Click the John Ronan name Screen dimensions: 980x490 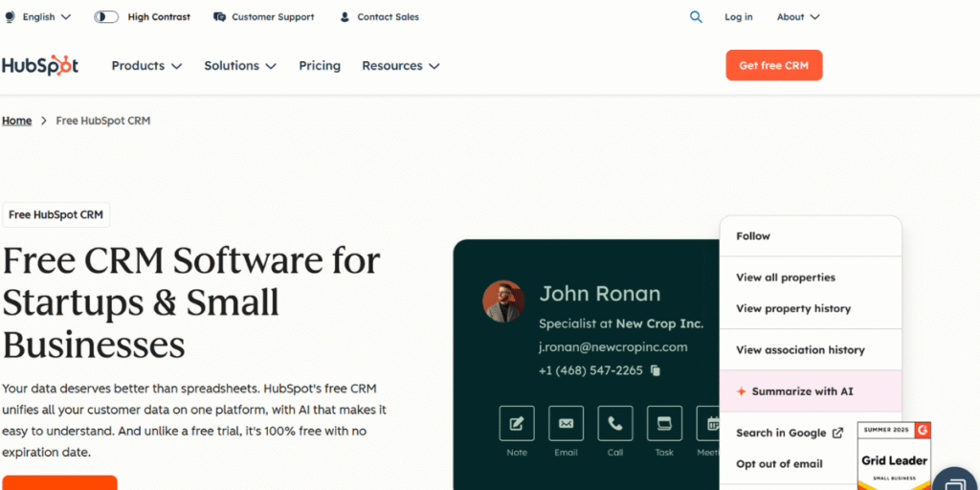click(x=599, y=294)
